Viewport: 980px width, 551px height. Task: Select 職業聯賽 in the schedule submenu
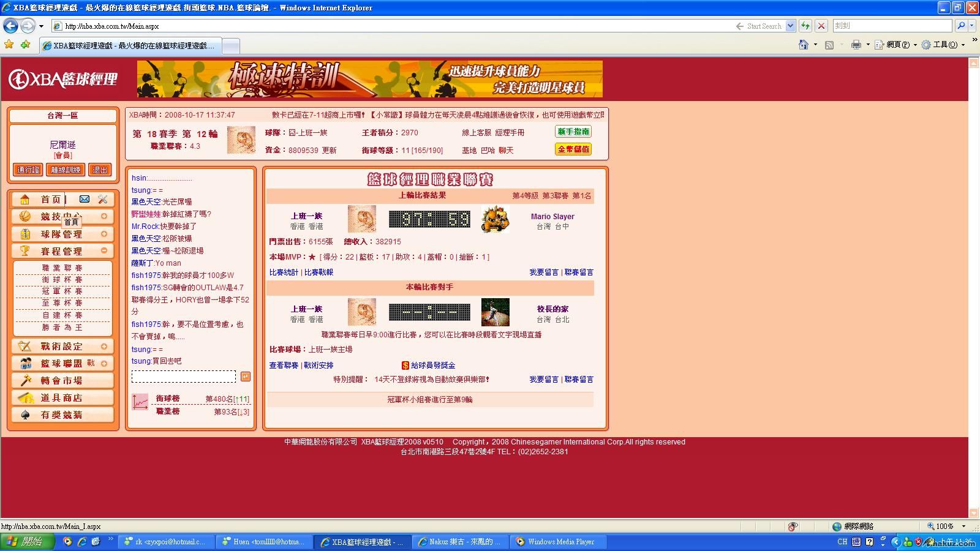point(62,268)
